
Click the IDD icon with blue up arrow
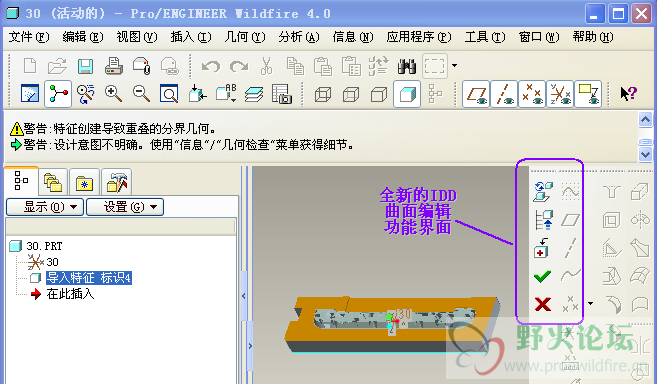coord(544,220)
